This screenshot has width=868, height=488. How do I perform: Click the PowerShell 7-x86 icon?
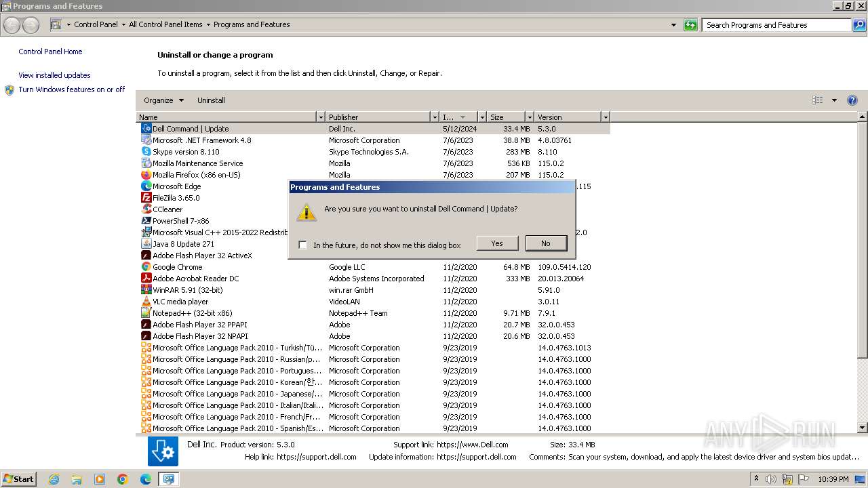[146, 221]
